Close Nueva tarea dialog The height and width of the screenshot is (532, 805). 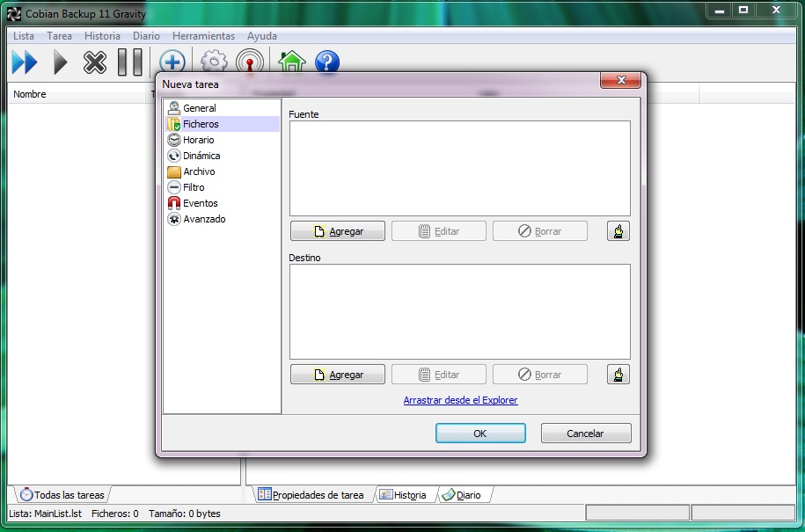click(x=621, y=80)
